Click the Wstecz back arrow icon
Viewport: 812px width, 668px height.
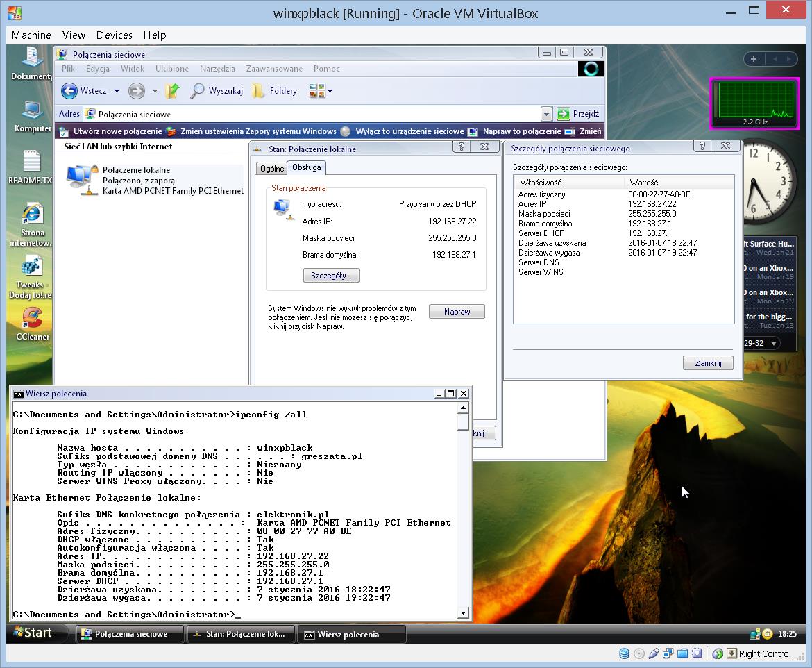pos(69,91)
